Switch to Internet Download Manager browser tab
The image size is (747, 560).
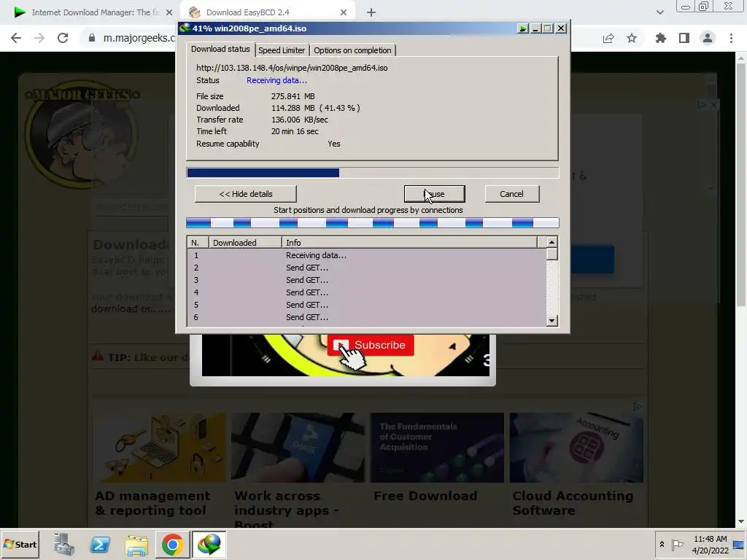[x=90, y=12]
